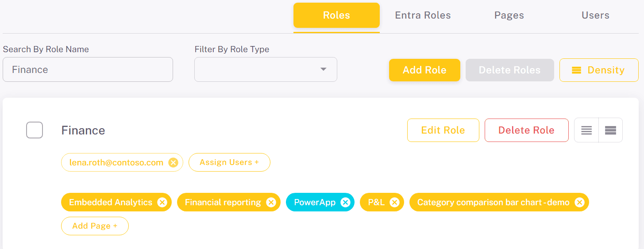
Task: Add Page to Finance role
Action: 95,226
